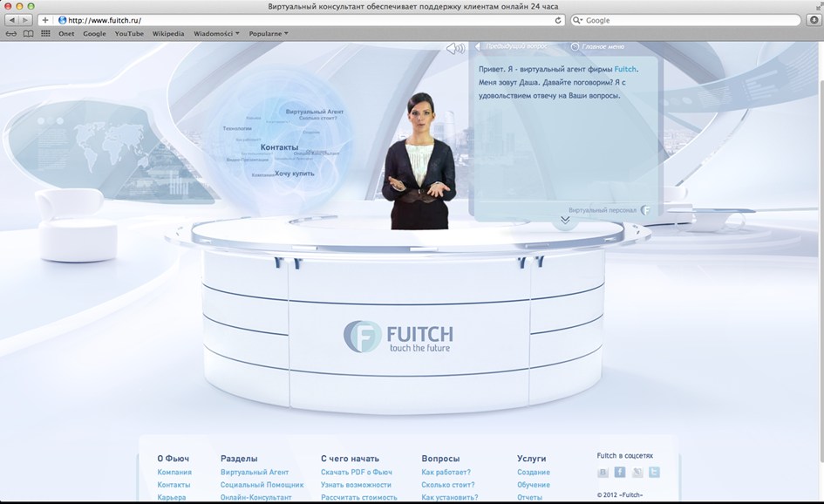Select Виртуальный Агент in the topic sphere
Viewport: 824px width, 504px height.
tap(314, 112)
